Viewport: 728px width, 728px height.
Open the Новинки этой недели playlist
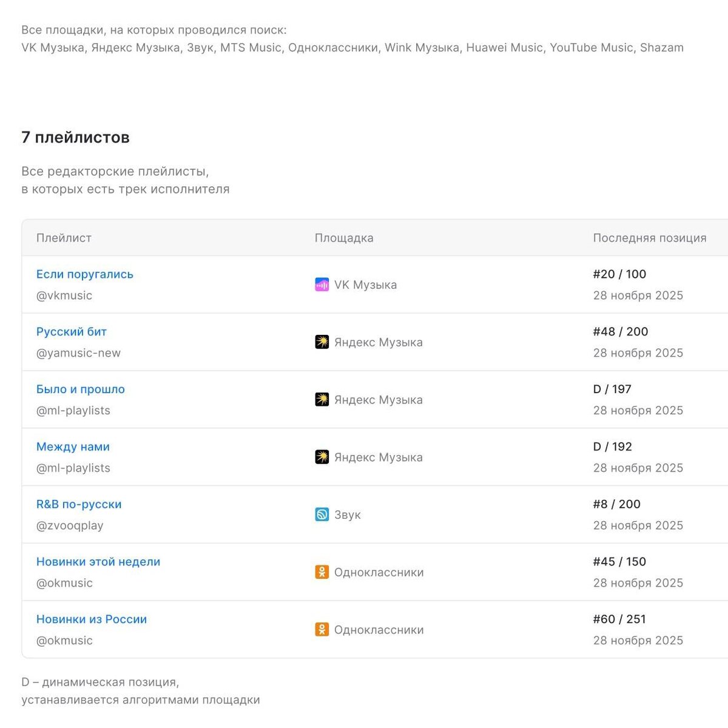point(98,562)
